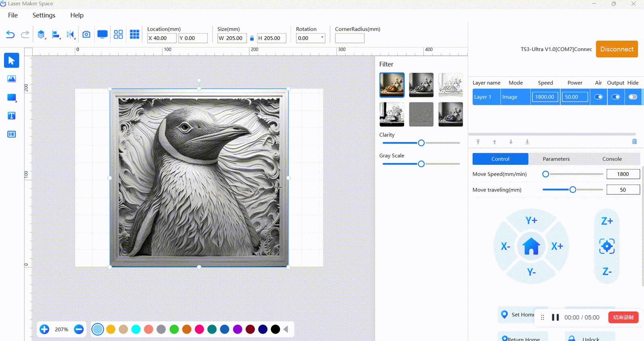Click the home icon in jog pad
This screenshot has height=341, width=644.
point(531,246)
